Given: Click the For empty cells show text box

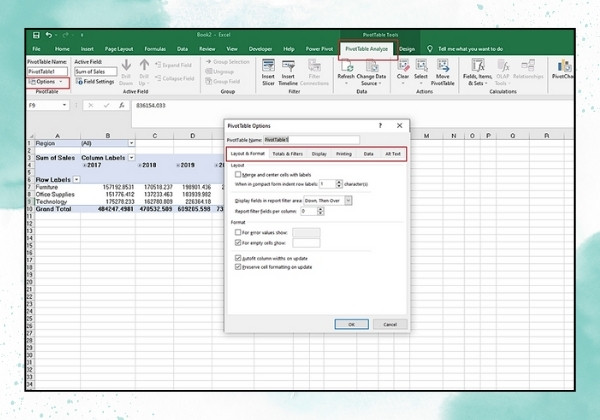Looking at the screenshot, I should click(306, 243).
